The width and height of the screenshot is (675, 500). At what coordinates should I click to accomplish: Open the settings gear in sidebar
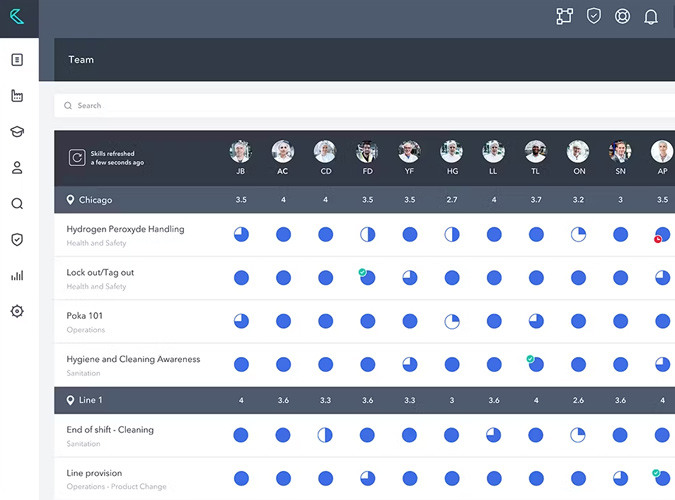tap(17, 311)
